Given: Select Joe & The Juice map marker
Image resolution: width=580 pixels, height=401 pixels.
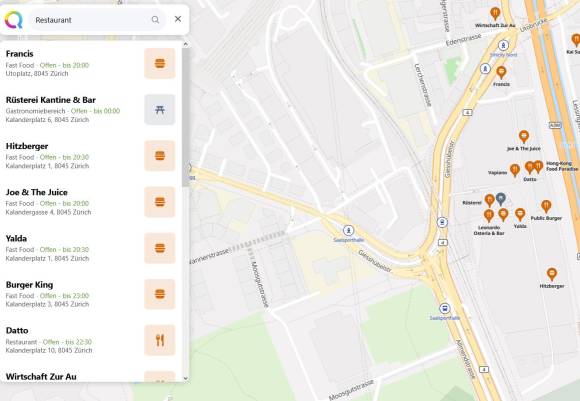Looking at the screenshot, I should click(523, 137).
